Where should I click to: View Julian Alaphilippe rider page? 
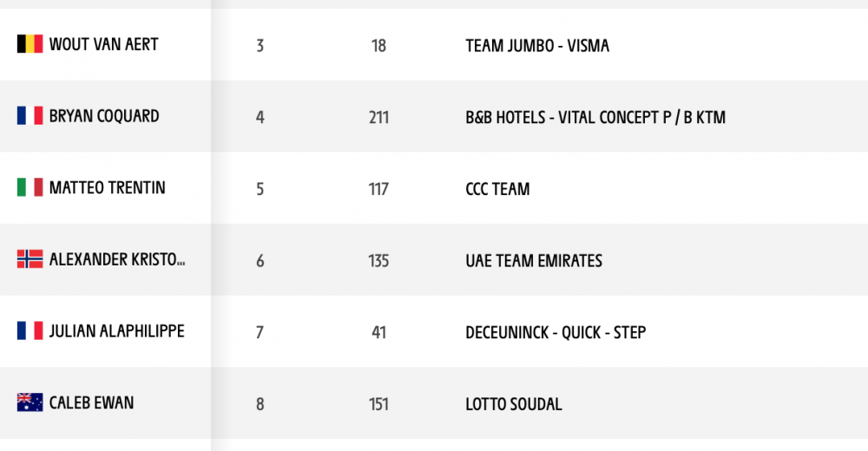click(x=117, y=331)
